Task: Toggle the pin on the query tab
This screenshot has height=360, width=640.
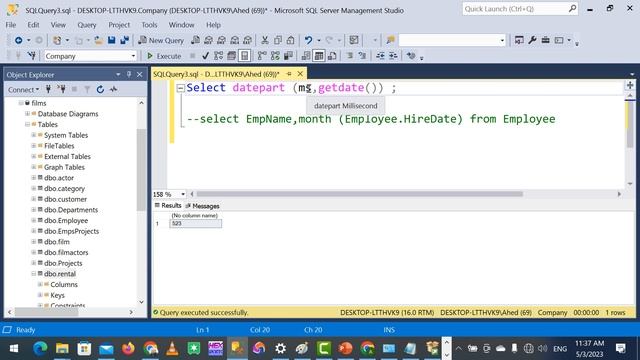Action: click(289, 74)
